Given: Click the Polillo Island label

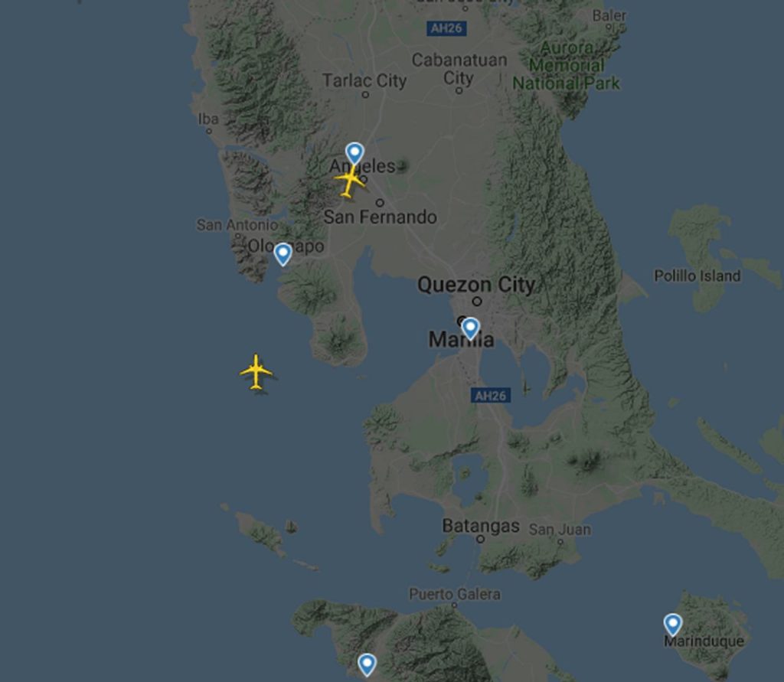Looking at the screenshot, I should tap(697, 276).
